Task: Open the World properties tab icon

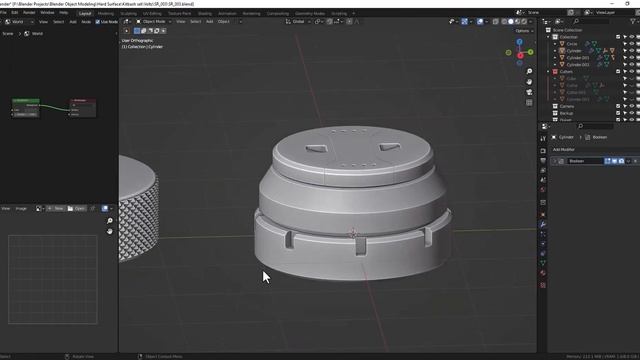Action: (543, 190)
